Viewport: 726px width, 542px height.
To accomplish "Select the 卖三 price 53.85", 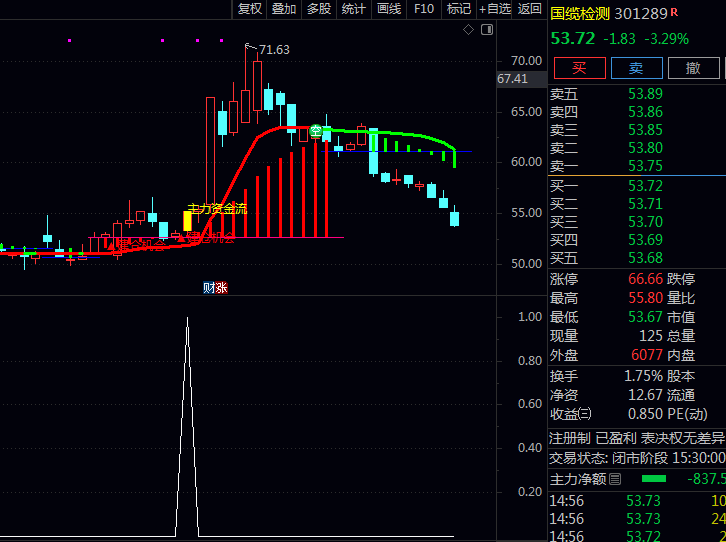I will [x=645, y=130].
